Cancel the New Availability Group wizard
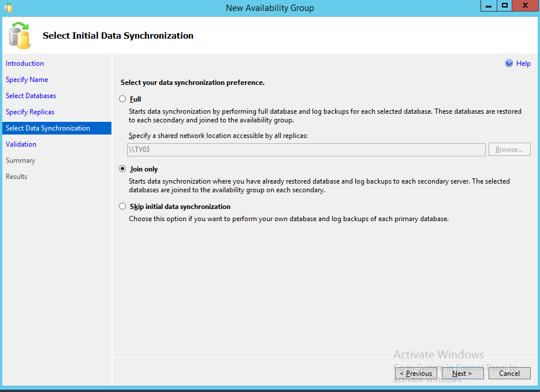 pyautogui.click(x=509, y=373)
